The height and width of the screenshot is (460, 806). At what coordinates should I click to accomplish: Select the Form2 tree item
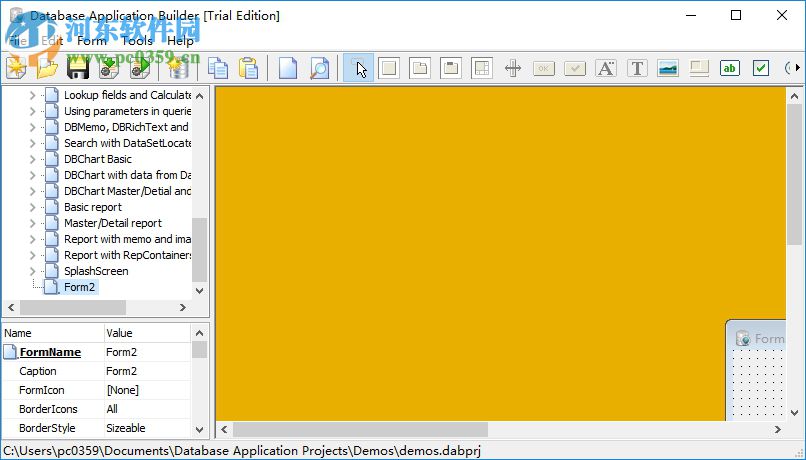tap(79, 287)
